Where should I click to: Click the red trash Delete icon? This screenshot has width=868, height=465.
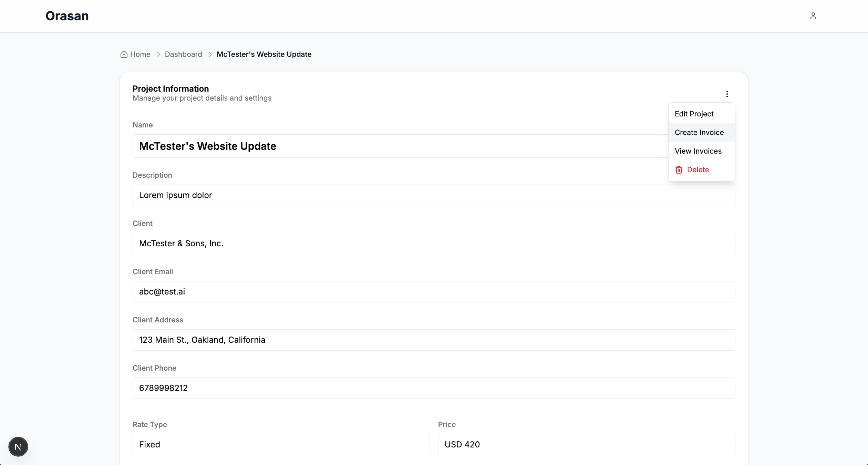click(x=679, y=170)
